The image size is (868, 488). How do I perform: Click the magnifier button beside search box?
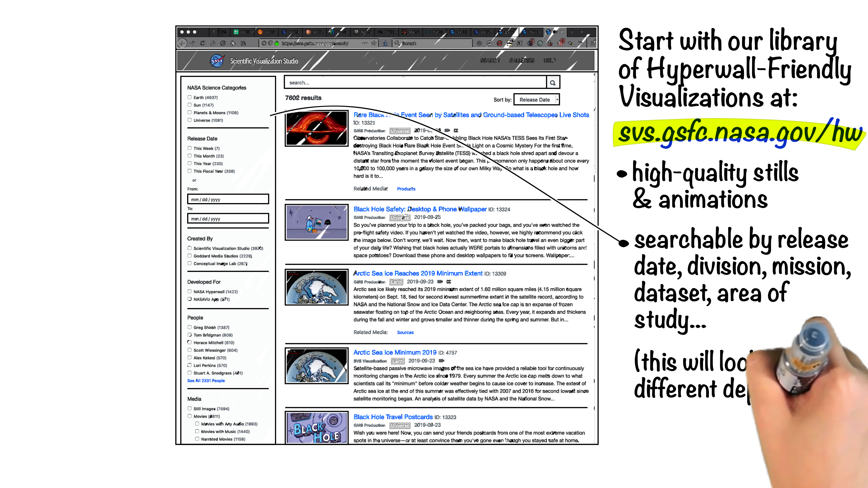(x=553, y=82)
